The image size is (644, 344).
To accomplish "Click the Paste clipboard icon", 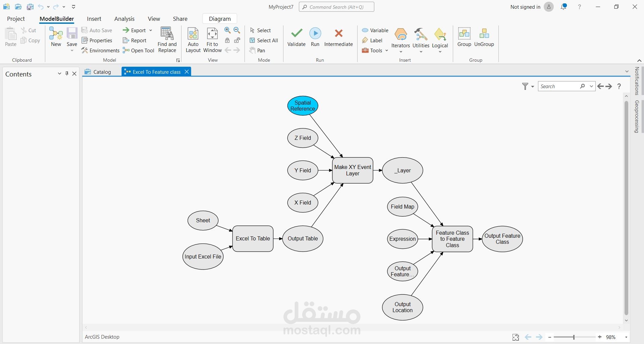I will click(11, 34).
